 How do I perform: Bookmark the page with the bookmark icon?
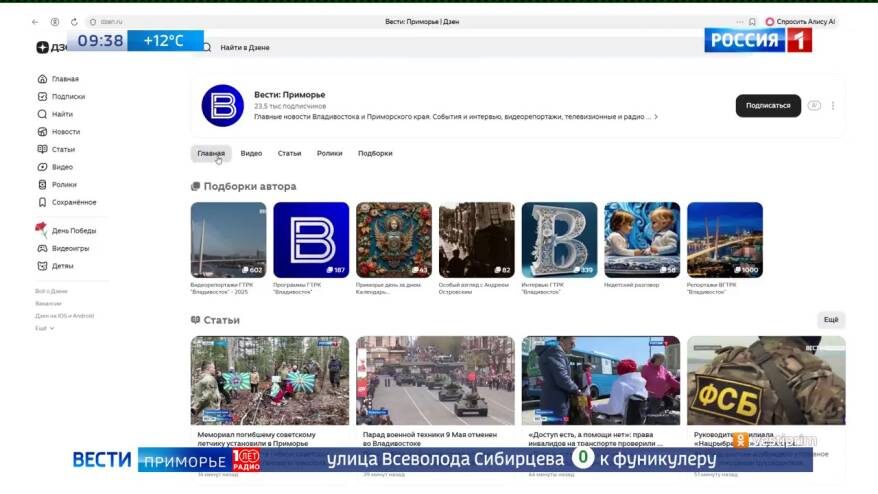[752, 22]
